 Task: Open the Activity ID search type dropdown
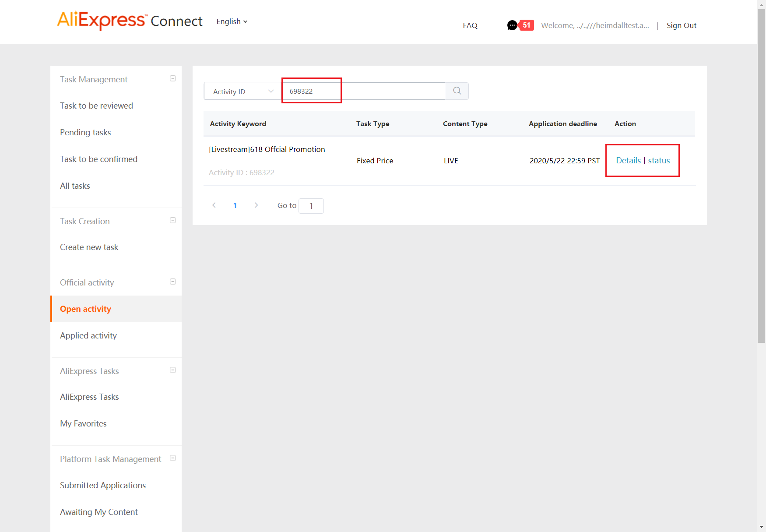click(242, 91)
